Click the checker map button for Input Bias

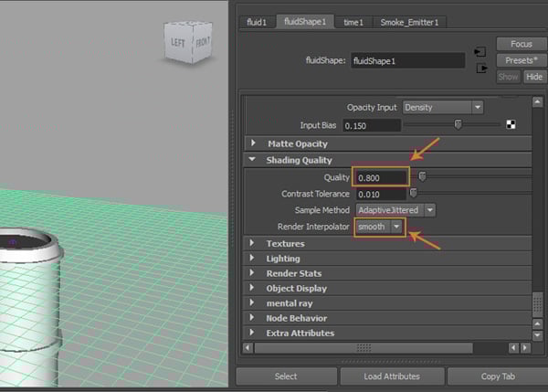click(x=511, y=124)
